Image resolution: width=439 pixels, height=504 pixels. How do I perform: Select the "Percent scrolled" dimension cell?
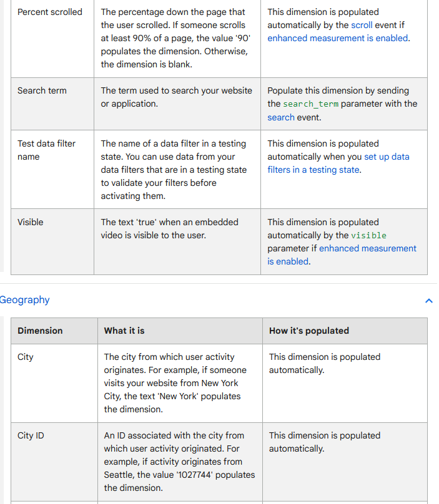pos(50,12)
